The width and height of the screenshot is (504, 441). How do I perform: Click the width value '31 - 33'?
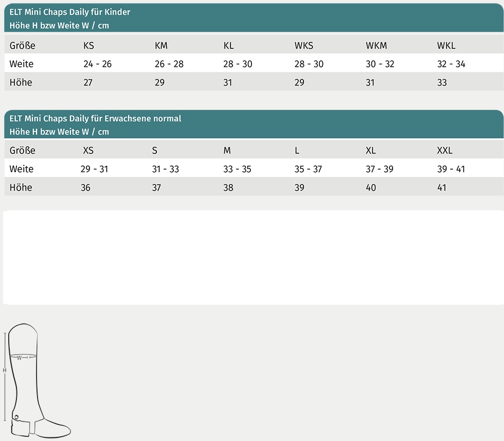click(165, 169)
